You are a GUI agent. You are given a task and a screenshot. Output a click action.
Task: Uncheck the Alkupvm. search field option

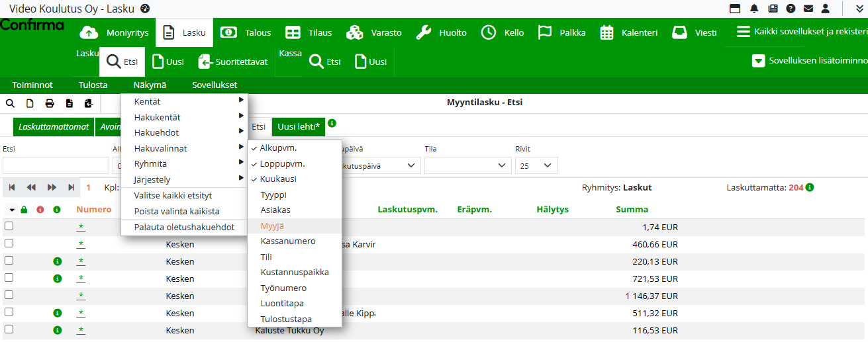pyautogui.click(x=278, y=148)
